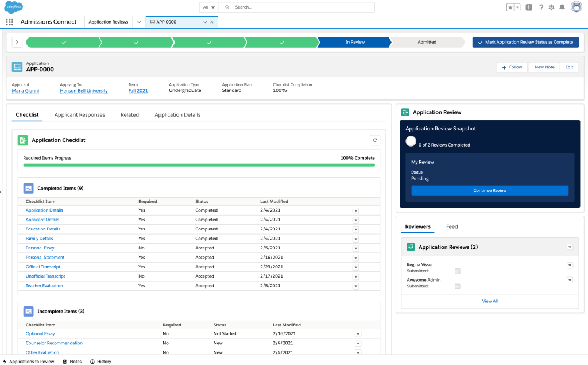Open the Marla Gianni applicant link
588x365 pixels.
[x=25, y=91]
